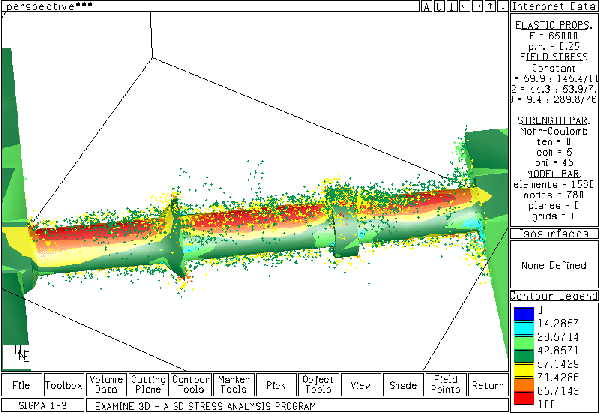The width and height of the screenshot is (599, 414).
Task: Click the 'L' icon button in top bar
Action: (x=440, y=6)
